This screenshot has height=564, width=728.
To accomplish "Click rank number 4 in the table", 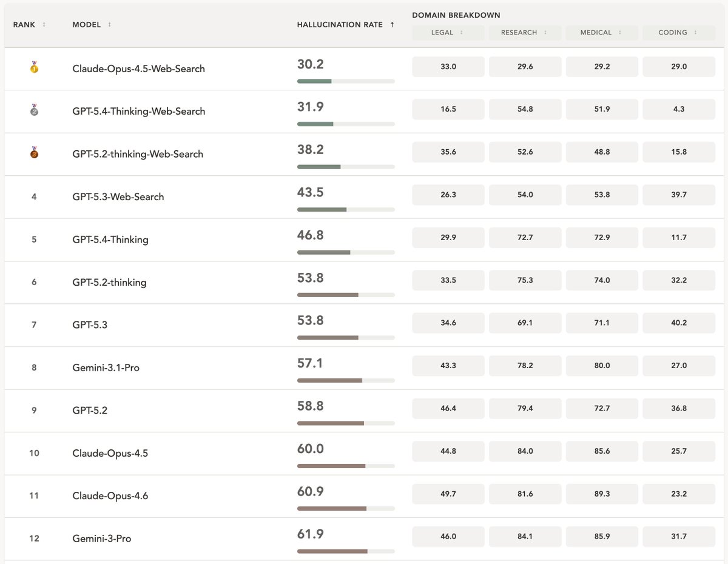I will pyautogui.click(x=34, y=196).
